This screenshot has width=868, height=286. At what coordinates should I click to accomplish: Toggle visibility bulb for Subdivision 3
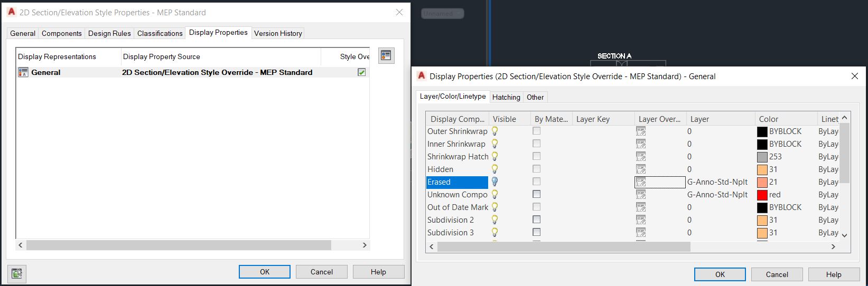(495, 233)
